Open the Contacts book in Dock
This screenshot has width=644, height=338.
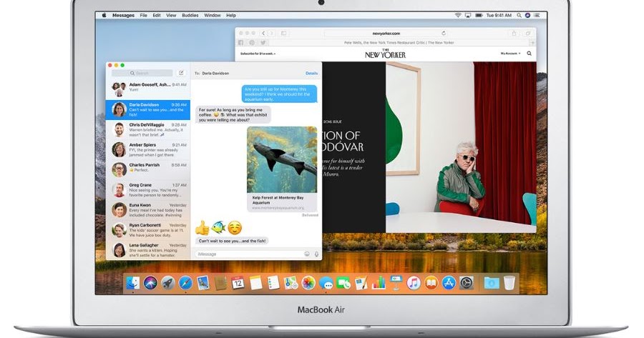point(220,283)
